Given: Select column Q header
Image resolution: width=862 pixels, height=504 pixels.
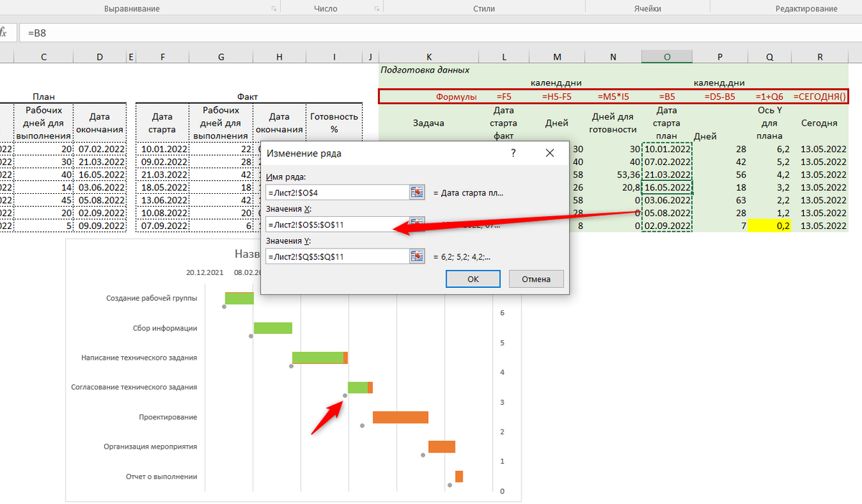Looking at the screenshot, I should tap(769, 57).
